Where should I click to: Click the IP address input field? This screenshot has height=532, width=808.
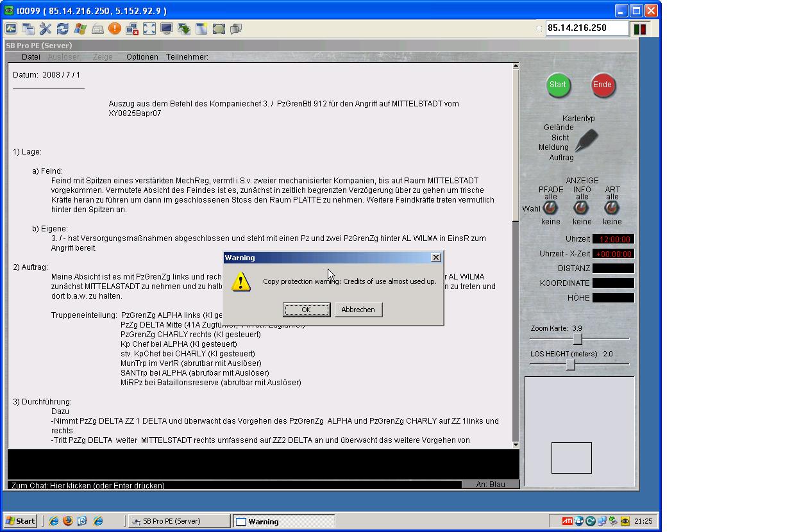click(586, 28)
